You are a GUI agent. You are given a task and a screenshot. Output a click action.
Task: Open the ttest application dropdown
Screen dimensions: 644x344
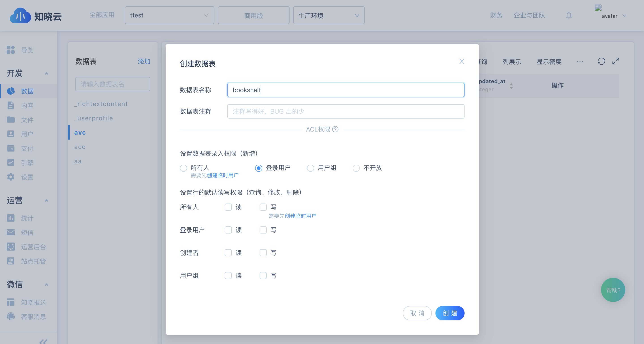[x=169, y=15]
